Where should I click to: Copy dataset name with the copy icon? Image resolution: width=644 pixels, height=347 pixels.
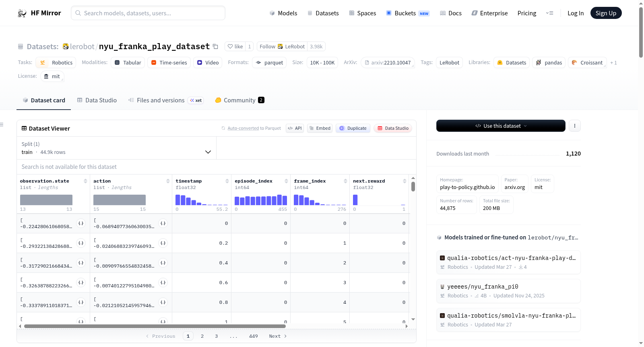215,46
